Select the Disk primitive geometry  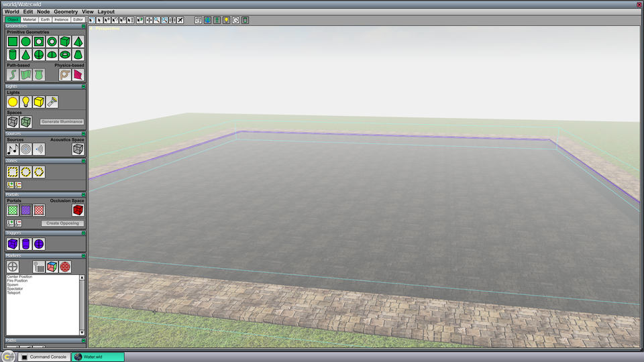click(x=26, y=42)
